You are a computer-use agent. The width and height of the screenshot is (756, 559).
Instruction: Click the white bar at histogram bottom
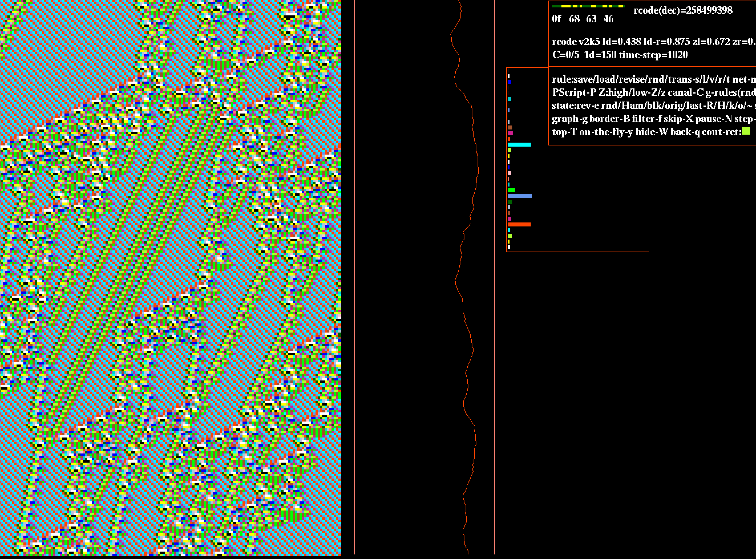509,247
